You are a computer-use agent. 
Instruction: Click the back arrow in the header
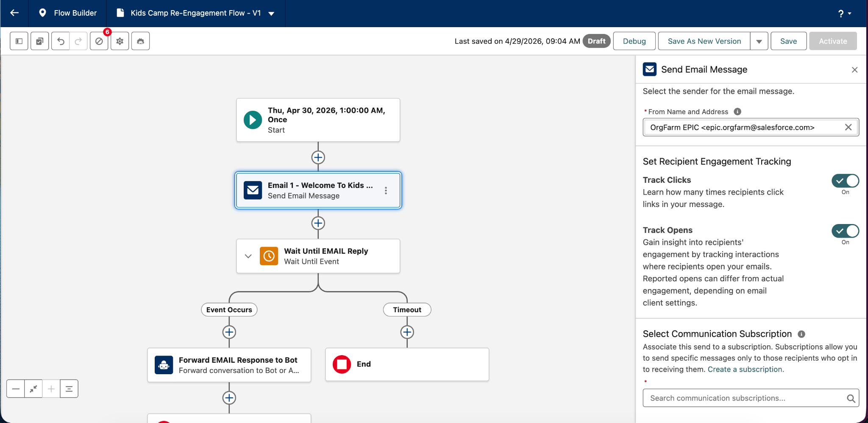pyautogui.click(x=14, y=13)
